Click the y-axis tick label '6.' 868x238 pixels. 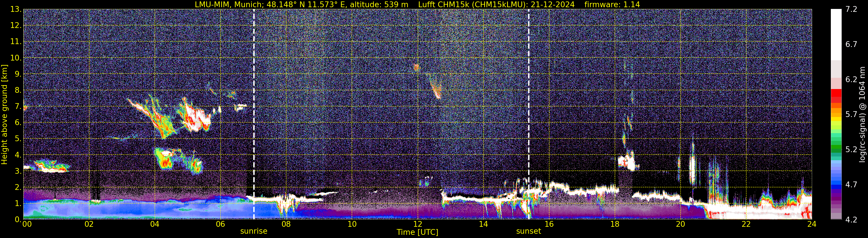[x=18, y=123]
